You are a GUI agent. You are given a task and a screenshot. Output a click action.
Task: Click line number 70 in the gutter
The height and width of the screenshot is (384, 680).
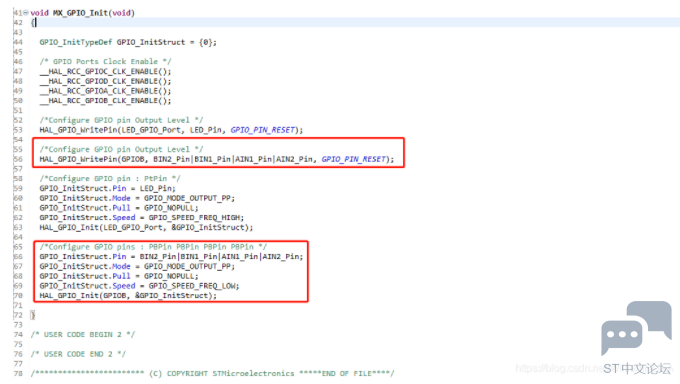click(18, 295)
